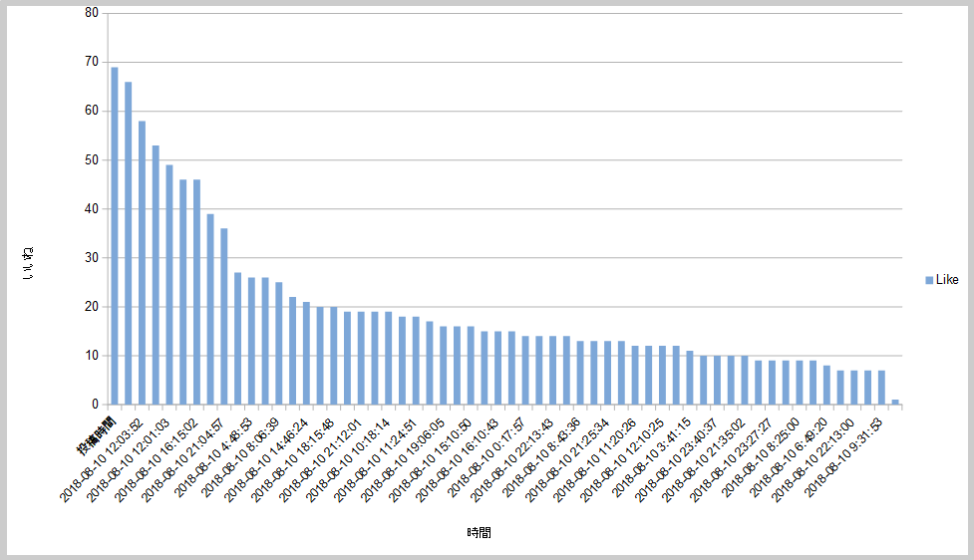Click the 60 label on the vertical axis
This screenshot has width=974, height=560.
[x=92, y=111]
